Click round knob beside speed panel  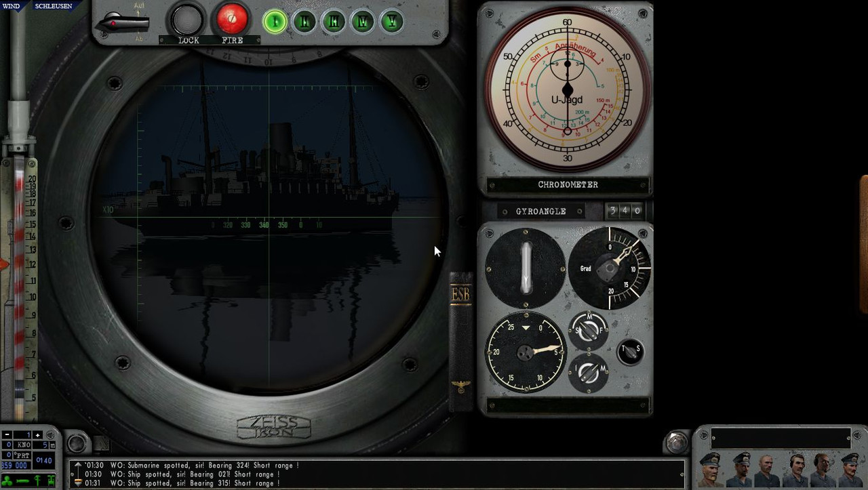pyautogui.click(x=76, y=443)
